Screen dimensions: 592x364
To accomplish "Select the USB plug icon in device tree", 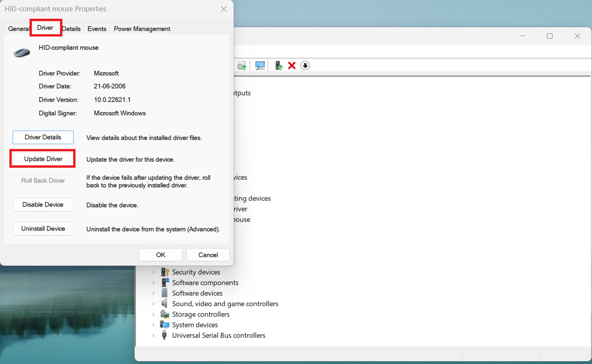I will pos(165,335).
